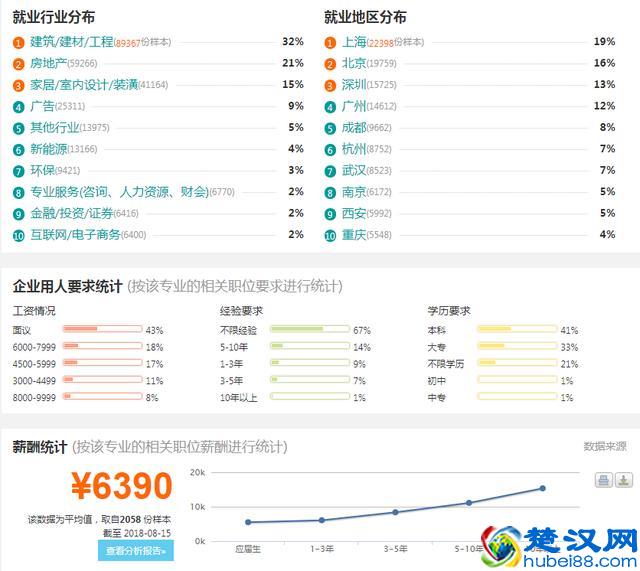The width and height of the screenshot is (640, 571).
Task: Click rank 1 badge beside 建筑/建材/工程
Action: [18, 42]
